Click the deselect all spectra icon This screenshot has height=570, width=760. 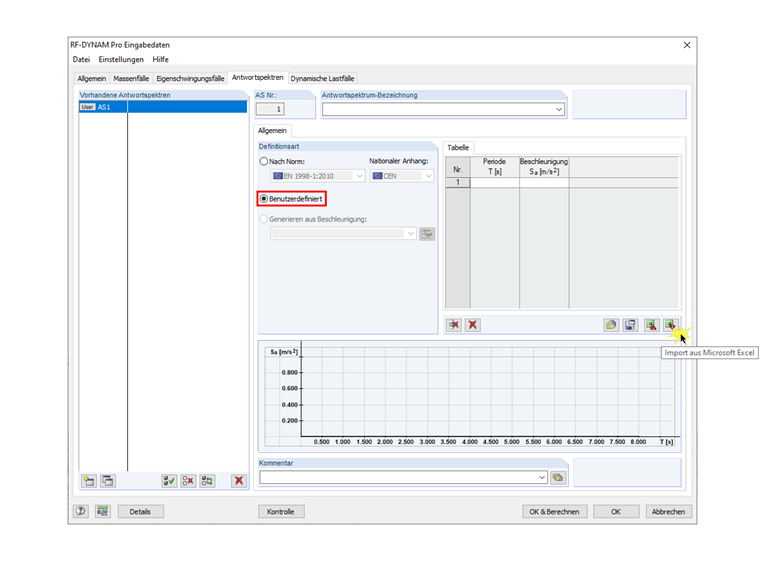(x=188, y=481)
